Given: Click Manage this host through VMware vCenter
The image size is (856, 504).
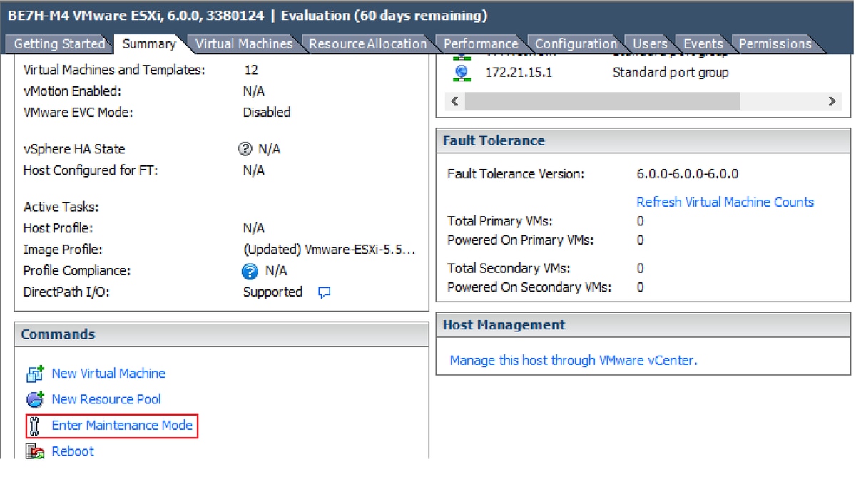Looking at the screenshot, I should pyautogui.click(x=574, y=361).
